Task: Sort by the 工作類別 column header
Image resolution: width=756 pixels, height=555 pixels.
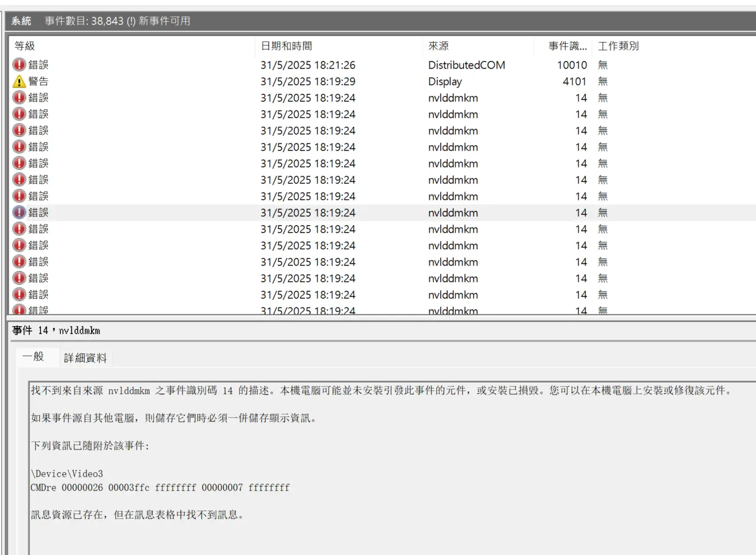Action: (x=618, y=46)
